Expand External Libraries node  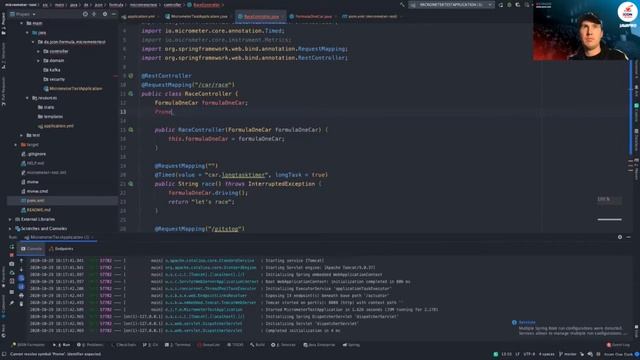(x=10, y=219)
